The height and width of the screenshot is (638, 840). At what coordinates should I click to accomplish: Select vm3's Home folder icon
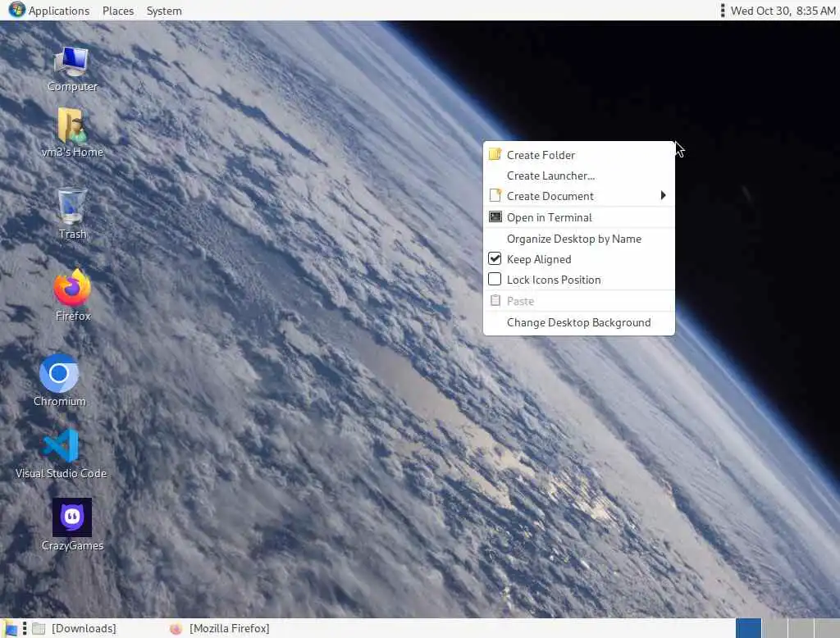72,132
